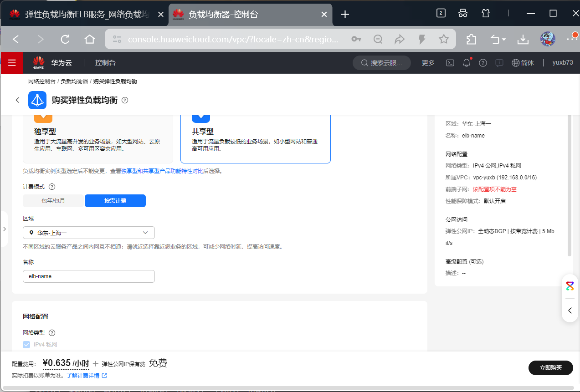Open the yuxb73 account menu
580x392 pixels.
click(563, 63)
